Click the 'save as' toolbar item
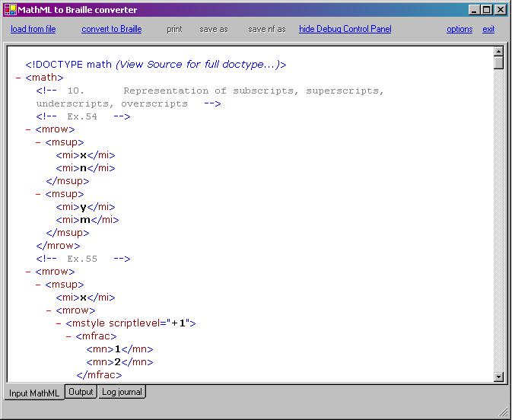512x420 pixels. pyautogui.click(x=213, y=29)
